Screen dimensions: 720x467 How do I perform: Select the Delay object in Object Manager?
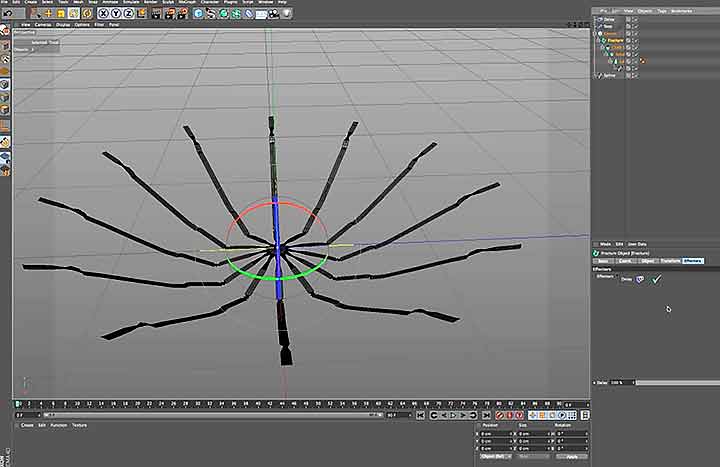tap(609, 20)
